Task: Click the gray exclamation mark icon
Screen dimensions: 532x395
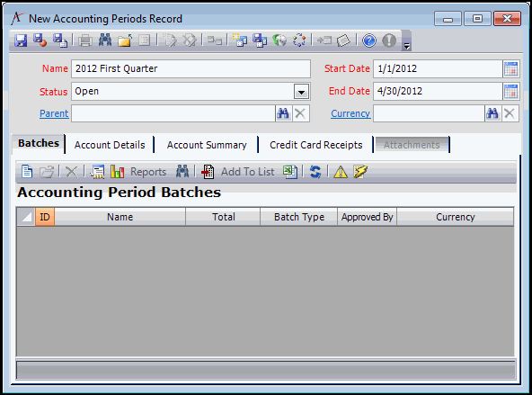Action: tap(389, 40)
